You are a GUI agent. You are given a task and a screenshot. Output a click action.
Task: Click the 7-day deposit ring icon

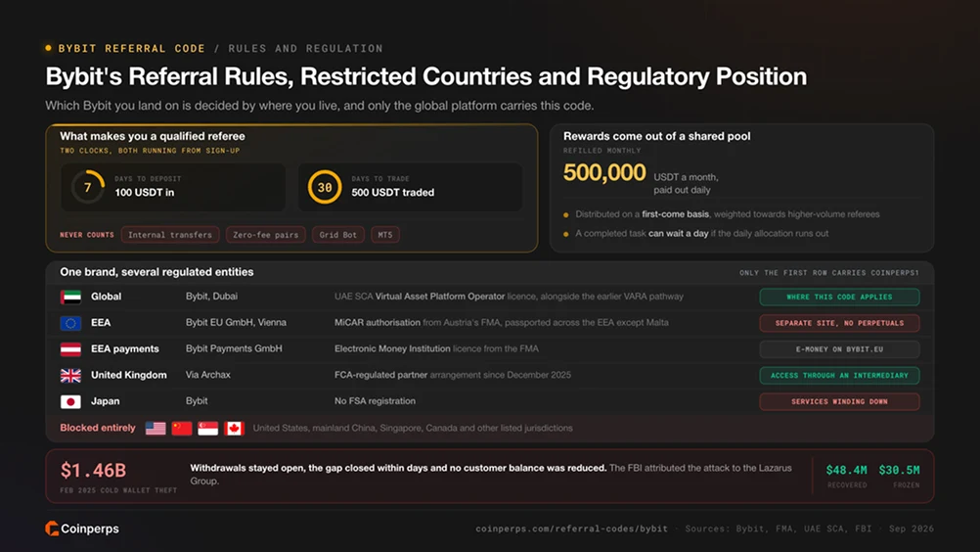tap(87, 187)
